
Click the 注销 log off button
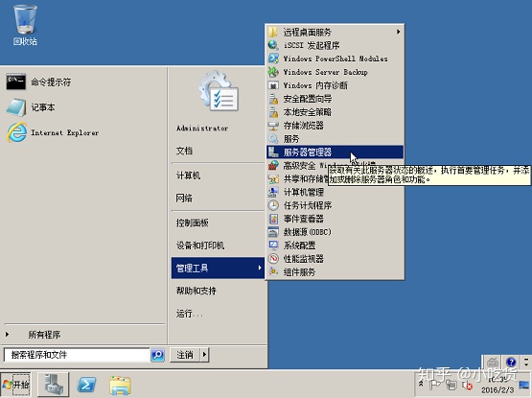coord(185,355)
